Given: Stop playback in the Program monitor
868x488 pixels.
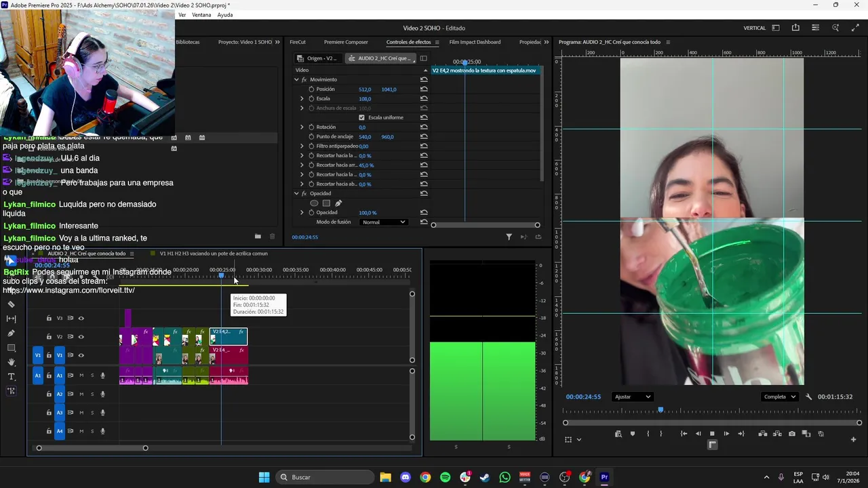Looking at the screenshot, I should click(712, 434).
